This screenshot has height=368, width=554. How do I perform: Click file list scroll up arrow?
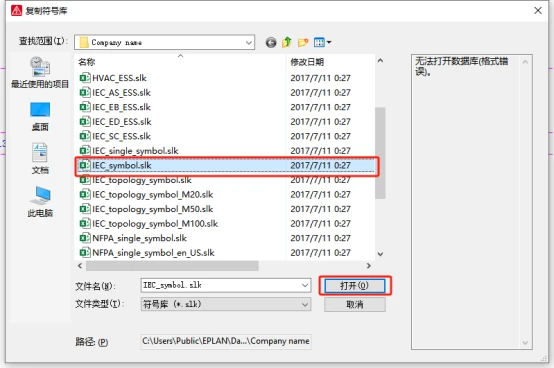tap(380, 61)
